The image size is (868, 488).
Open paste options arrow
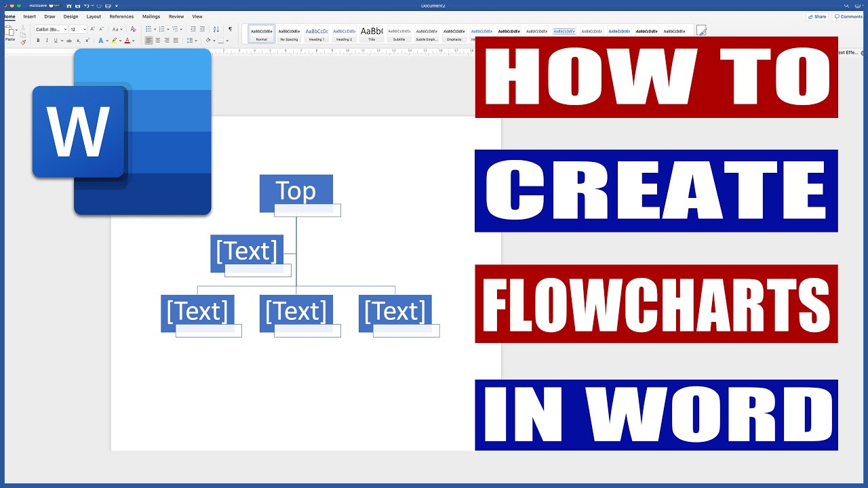(16, 30)
